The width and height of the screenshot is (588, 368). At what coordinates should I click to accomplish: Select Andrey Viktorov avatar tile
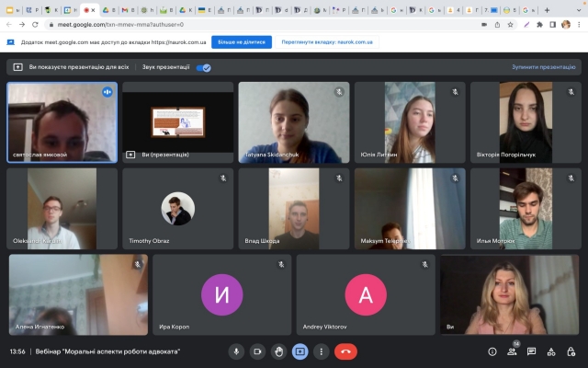pyautogui.click(x=366, y=294)
